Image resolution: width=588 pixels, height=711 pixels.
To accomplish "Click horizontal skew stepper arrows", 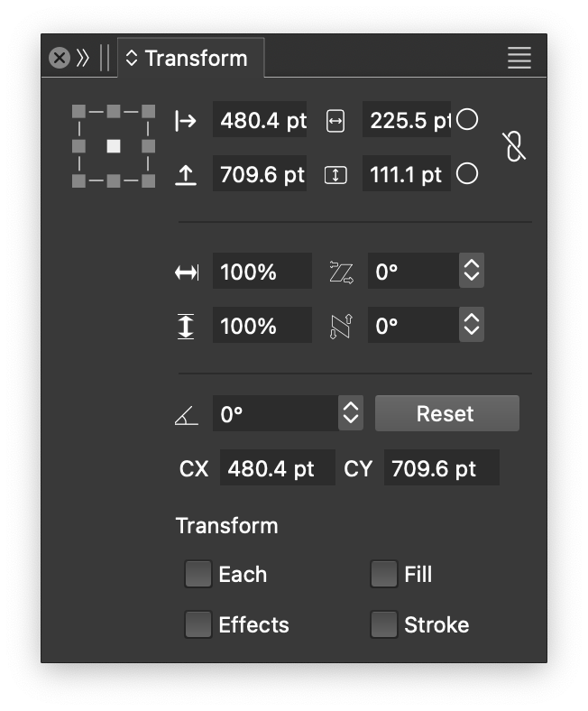I will pos(471,271).
